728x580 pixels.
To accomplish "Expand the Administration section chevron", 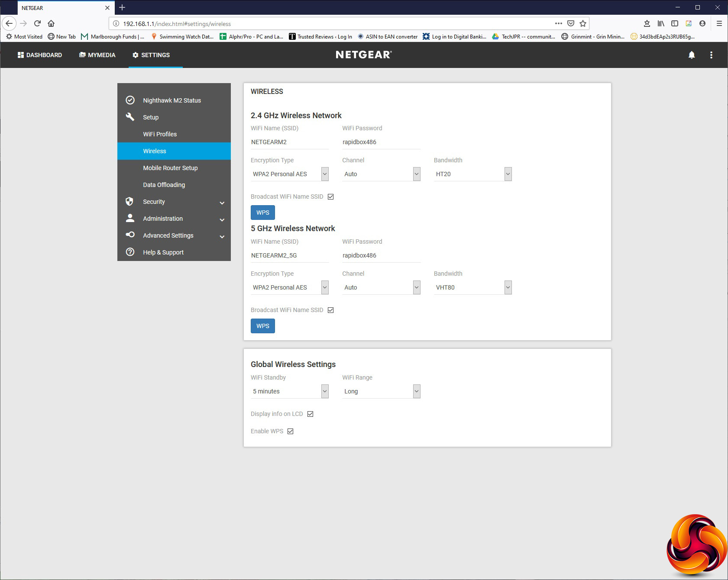I will (x=222, y=219).
